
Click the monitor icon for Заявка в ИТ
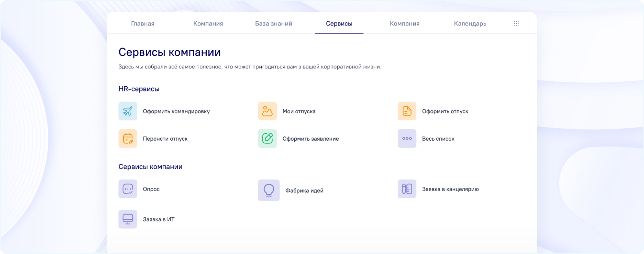[128, 219]
